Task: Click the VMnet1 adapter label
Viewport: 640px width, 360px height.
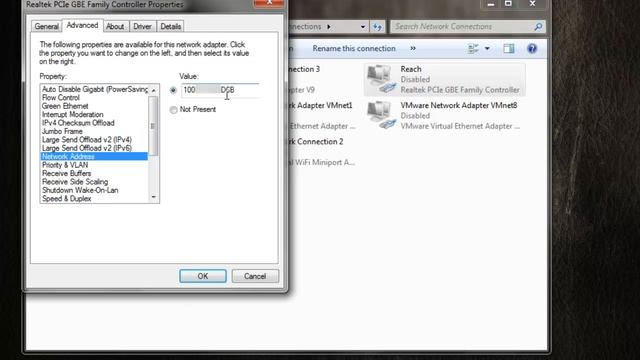Action: tap(321, 105)
